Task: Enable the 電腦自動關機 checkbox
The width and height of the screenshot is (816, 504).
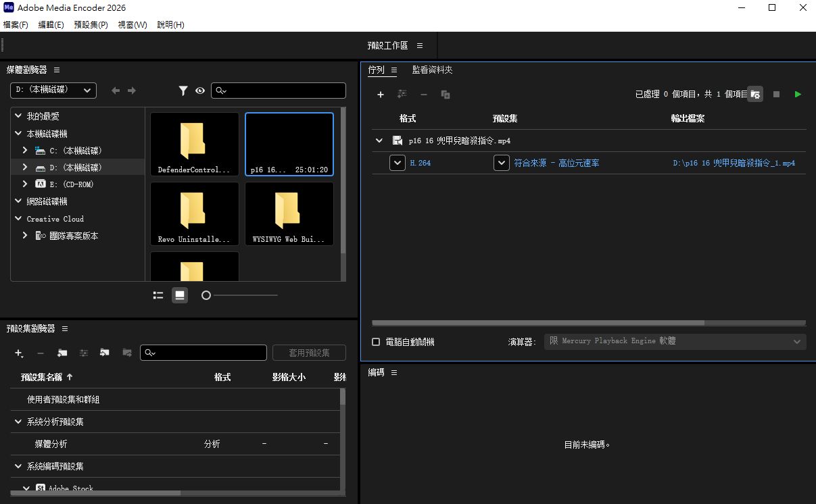Action: pos(376,342)
